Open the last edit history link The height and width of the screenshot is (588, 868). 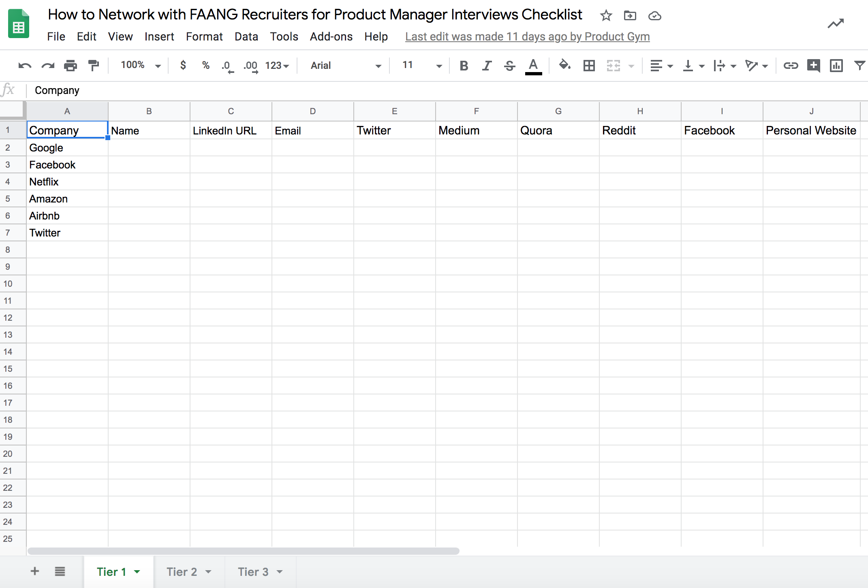click(528, 36)
